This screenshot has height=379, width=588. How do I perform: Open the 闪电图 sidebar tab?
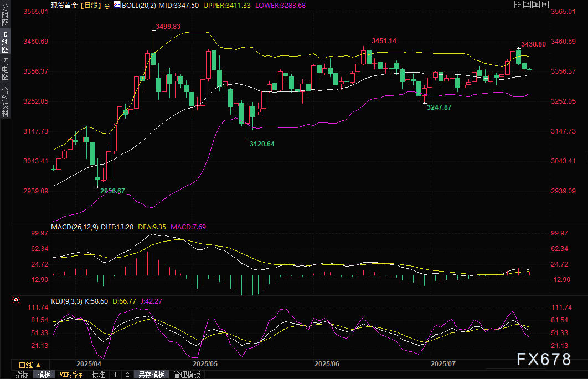(x=6, y=69)
